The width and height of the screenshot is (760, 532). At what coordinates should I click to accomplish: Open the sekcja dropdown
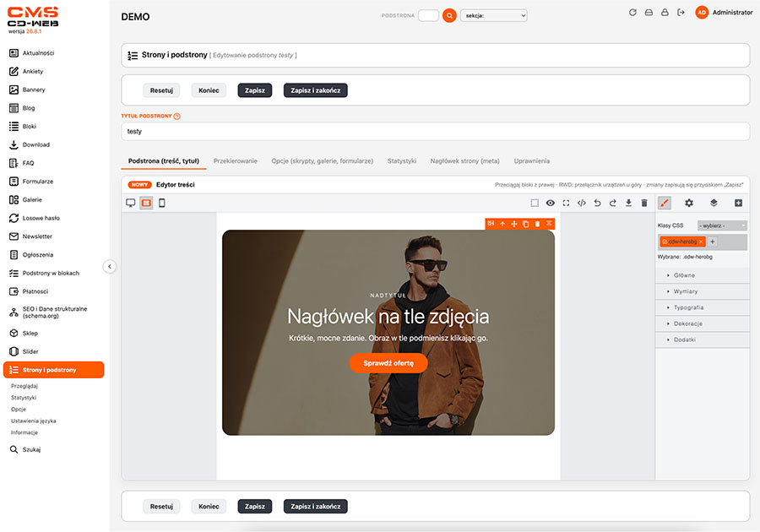(x=494, y=15)
